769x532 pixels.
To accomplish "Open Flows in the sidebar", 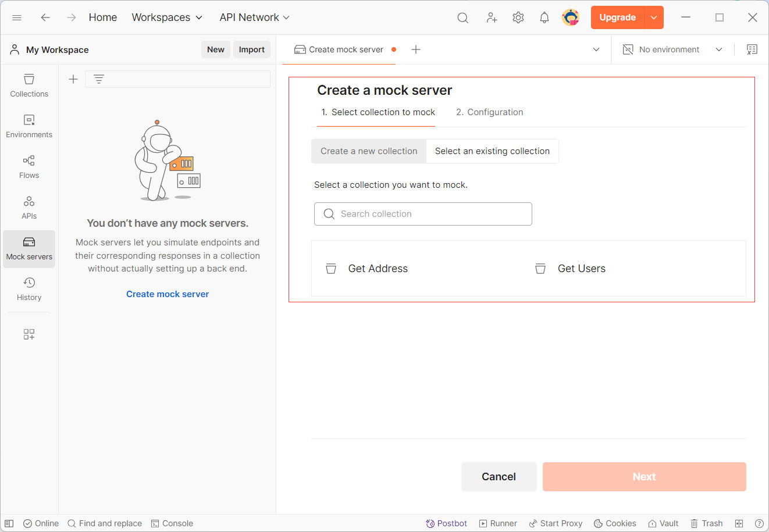I will pyautogui.click(x=29, y=167).
